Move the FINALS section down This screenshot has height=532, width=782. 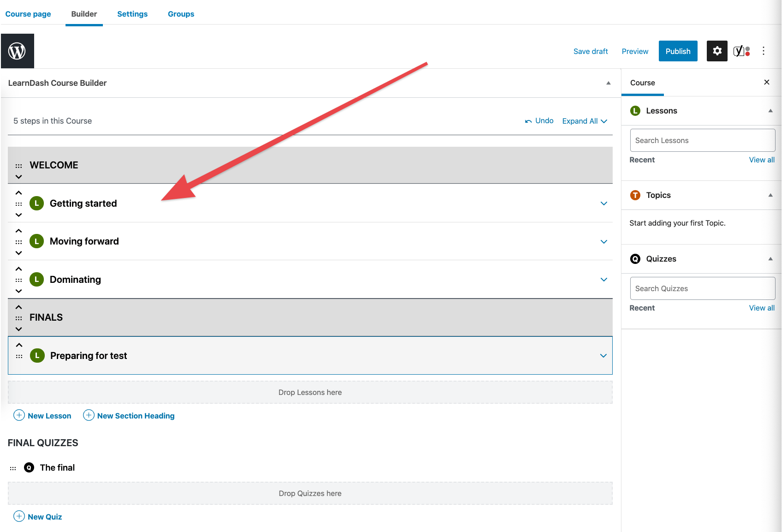18,329
